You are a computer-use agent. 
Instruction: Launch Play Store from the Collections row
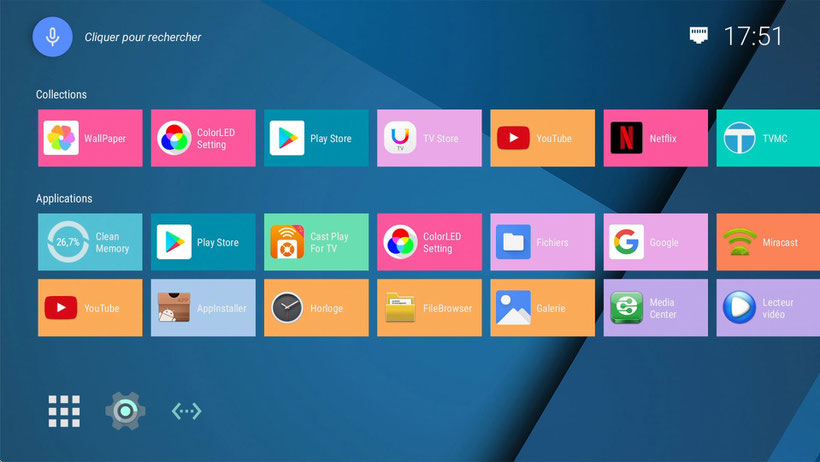click(316, 138)
